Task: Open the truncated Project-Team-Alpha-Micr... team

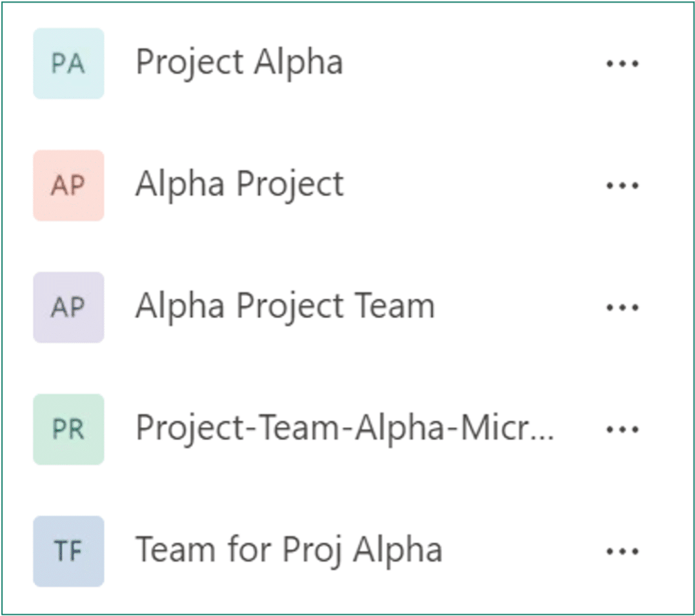Action: point(345,428)
